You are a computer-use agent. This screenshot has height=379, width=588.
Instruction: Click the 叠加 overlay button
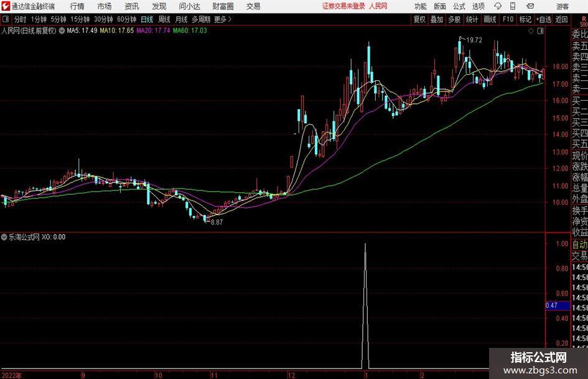(437, 19)
